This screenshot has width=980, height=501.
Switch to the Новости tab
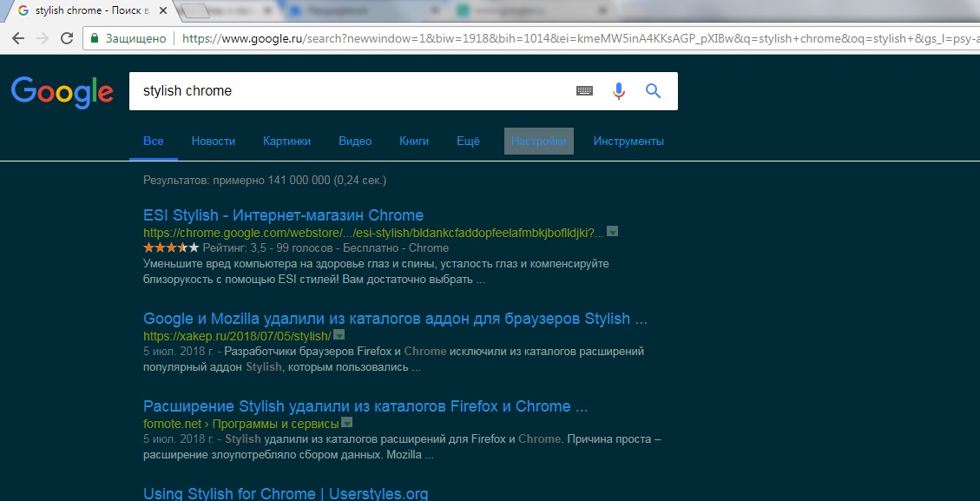pos(214,142)
